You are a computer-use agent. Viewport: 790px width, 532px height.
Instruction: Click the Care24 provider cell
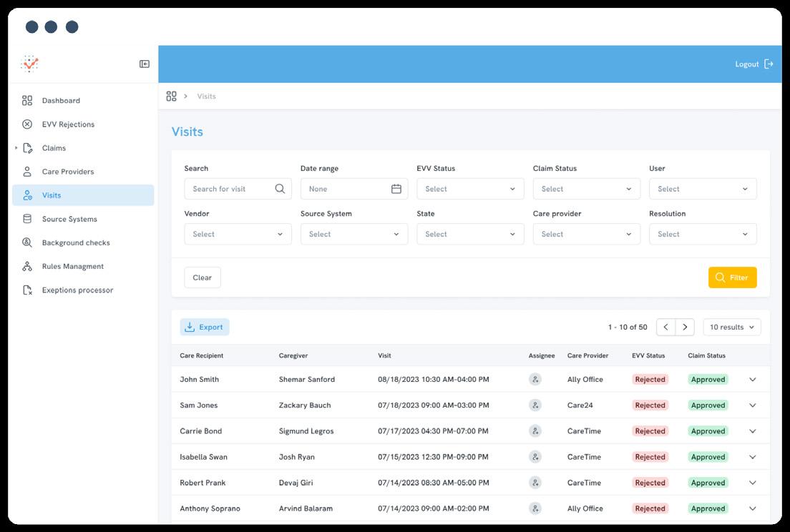pos(580,405)
